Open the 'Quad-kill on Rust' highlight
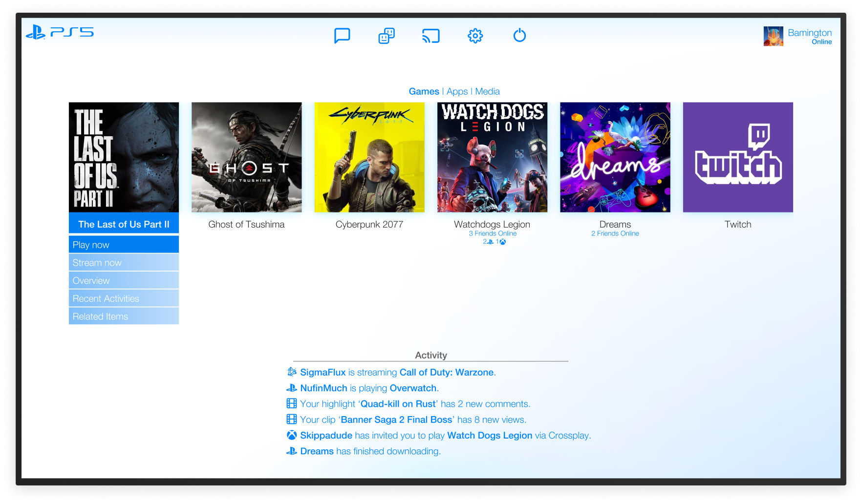Image resolution: width=862 pixels, height=504 pixels. click(x=398, y=404)
